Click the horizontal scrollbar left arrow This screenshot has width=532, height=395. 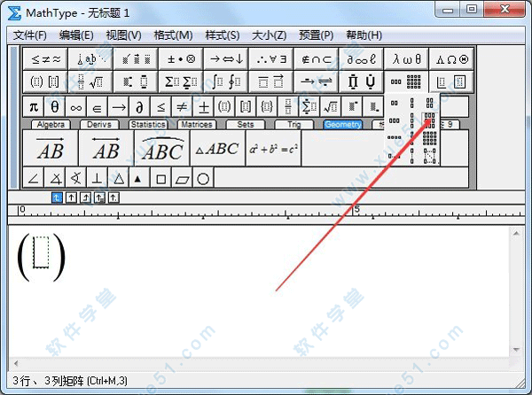tap(16, 364)
